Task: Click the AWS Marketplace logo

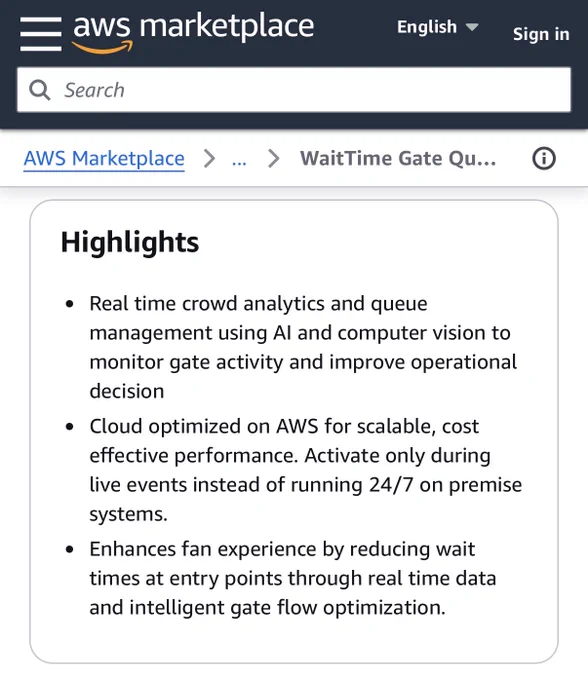Action: point(193,33)
